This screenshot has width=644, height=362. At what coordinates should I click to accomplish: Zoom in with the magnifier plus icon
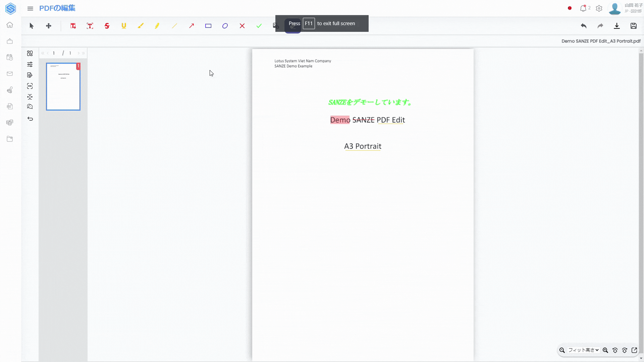click(605, 350)
